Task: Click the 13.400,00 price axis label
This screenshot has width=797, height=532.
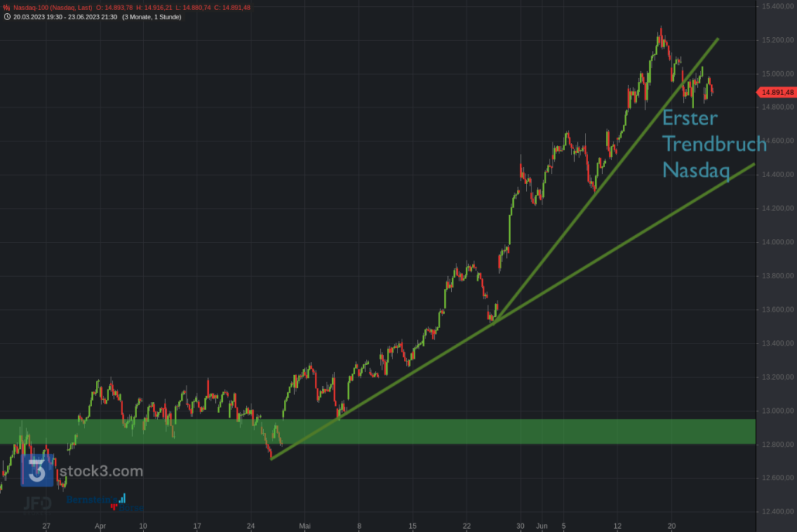Action: point(778,343)
